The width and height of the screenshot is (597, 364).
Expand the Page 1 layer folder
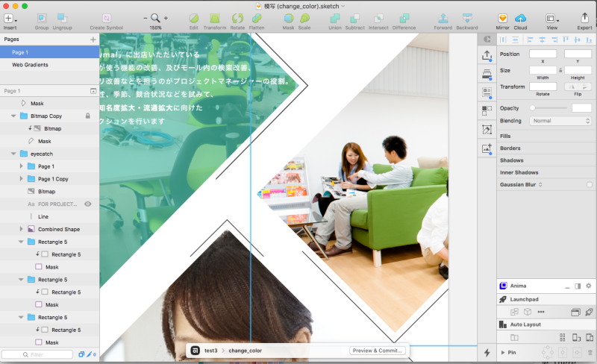click(22, 166)
